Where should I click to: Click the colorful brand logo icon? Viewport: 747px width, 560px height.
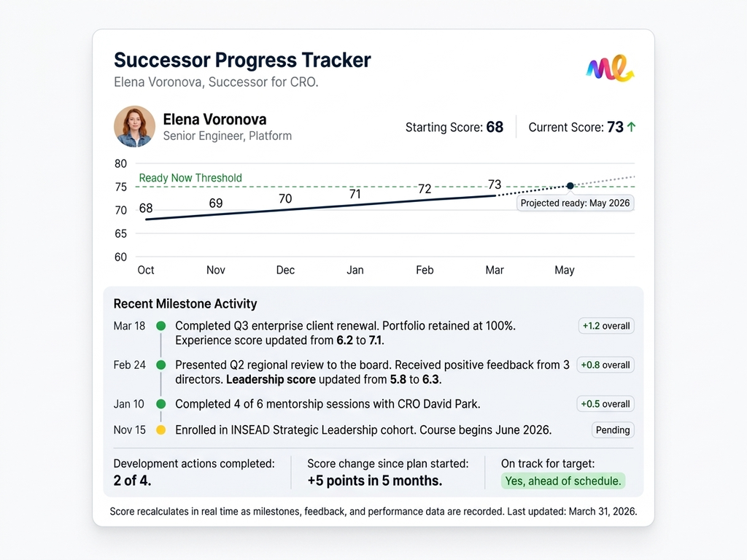coord(610,69)
